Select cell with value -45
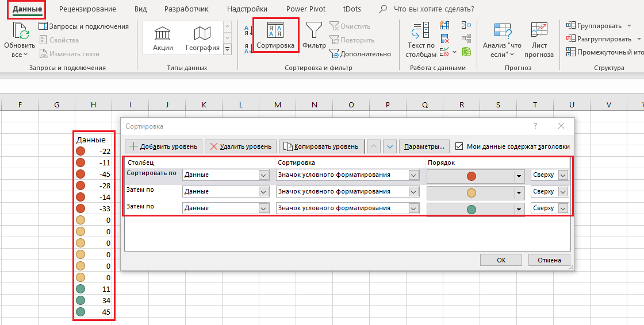The height and width of the screenshot is (325, 644). coord(93,174)
